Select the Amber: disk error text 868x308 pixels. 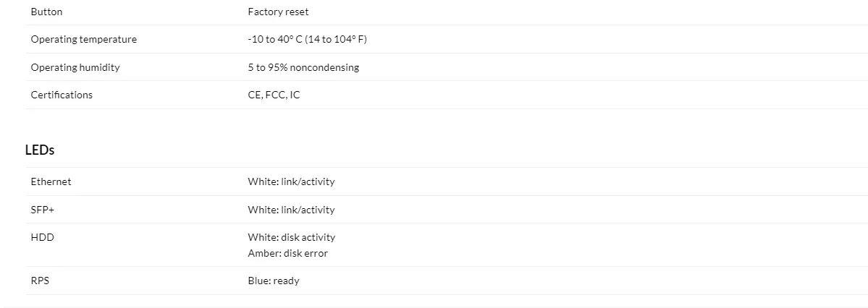point(288,254)
